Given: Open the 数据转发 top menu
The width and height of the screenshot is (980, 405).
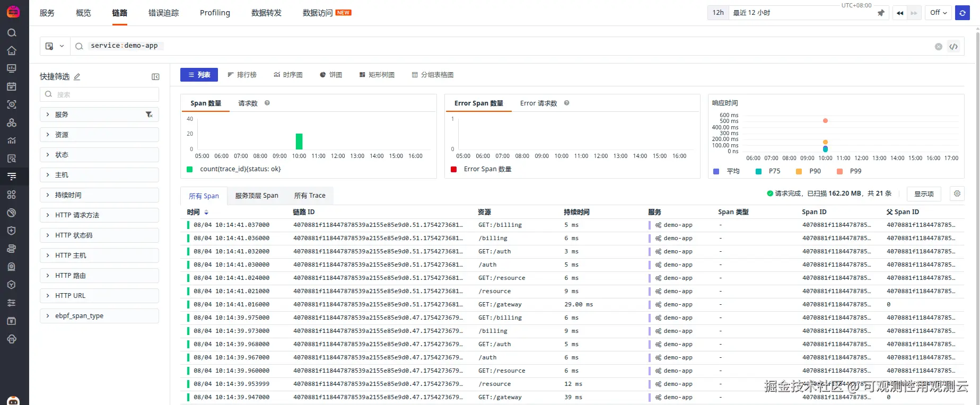Looking at the screenshot, I should coord(266,13).
